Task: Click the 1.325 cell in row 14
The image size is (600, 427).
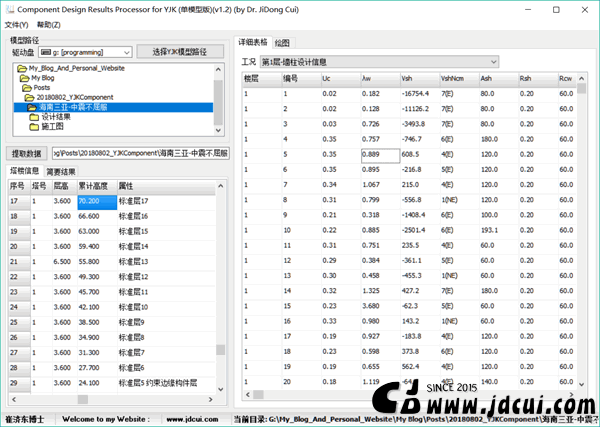Action: (380, 291)
